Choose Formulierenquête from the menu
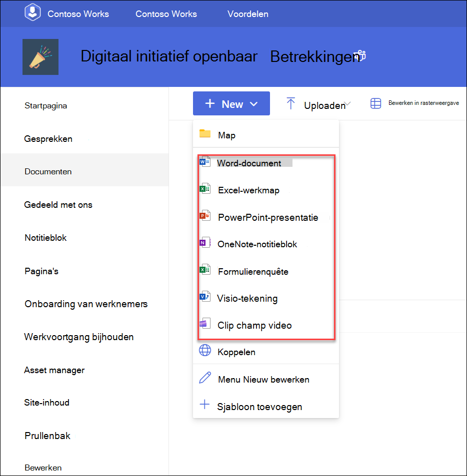Screen dimensions: 467x476 click(266, 271)
